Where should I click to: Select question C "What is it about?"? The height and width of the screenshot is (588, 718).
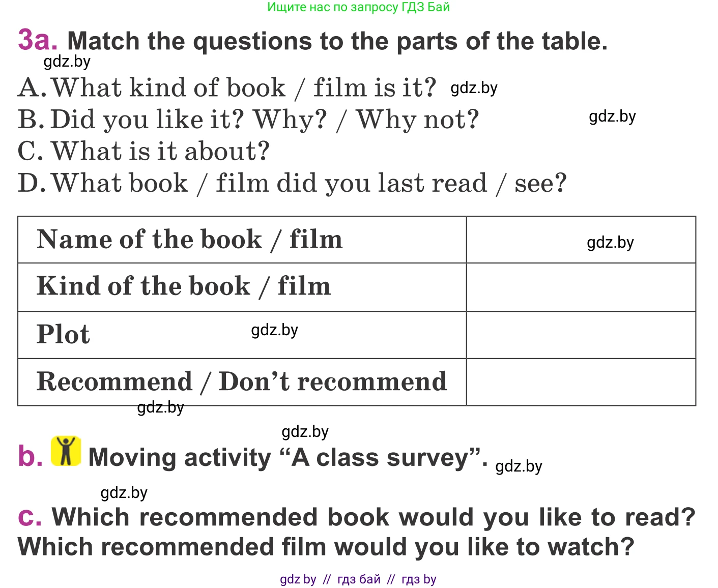(143, 151)
